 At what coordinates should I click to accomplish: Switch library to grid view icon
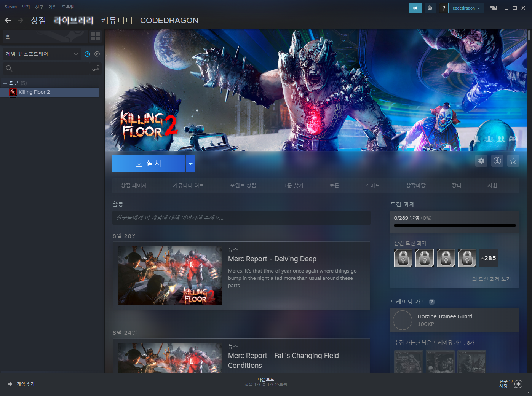tap(96, 37)
